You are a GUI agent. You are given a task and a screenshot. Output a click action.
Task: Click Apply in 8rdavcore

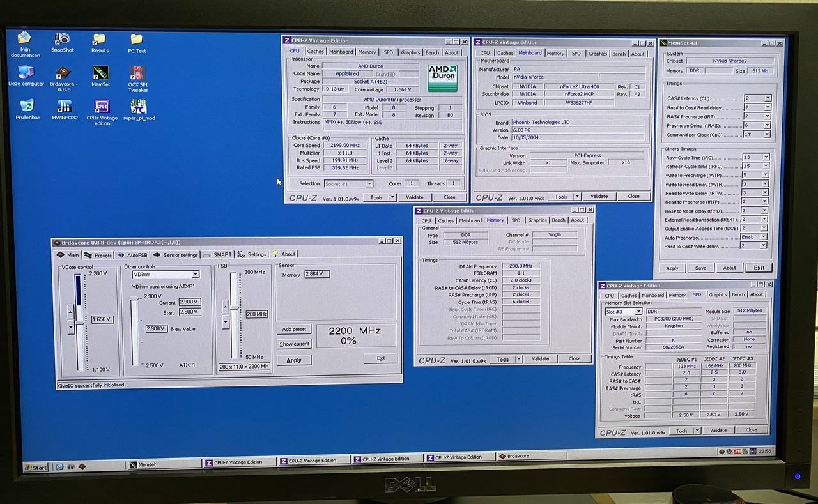[294, 360]
